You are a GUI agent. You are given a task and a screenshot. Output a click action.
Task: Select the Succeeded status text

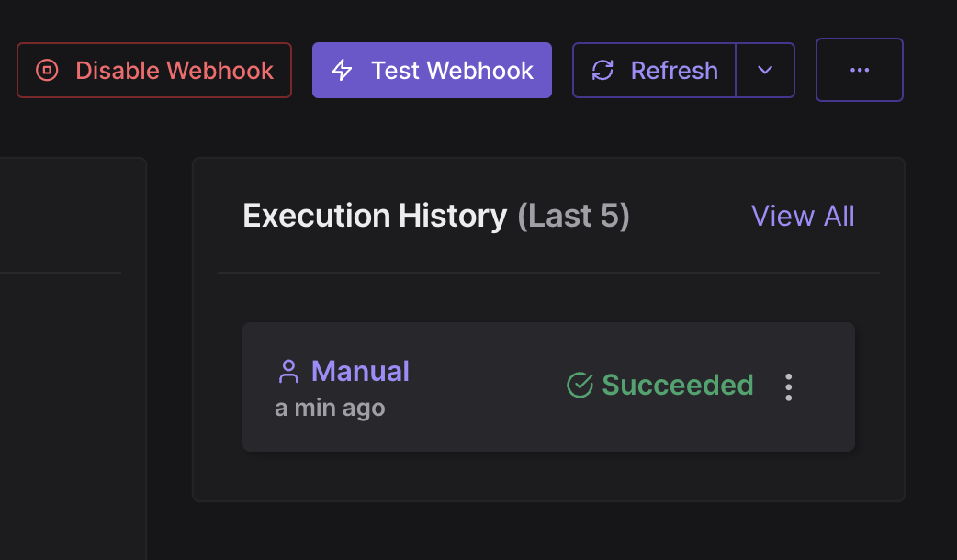click(x=677, y=386)
